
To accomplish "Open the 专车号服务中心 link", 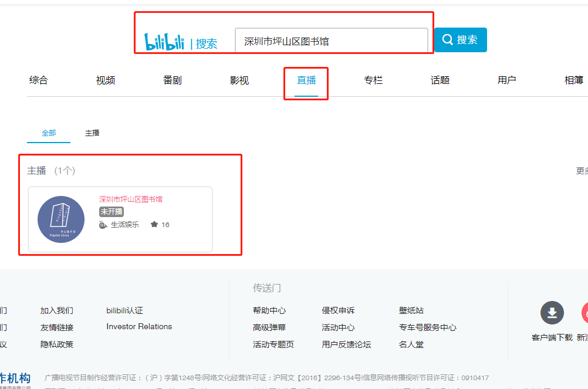I will pos(427,327).
